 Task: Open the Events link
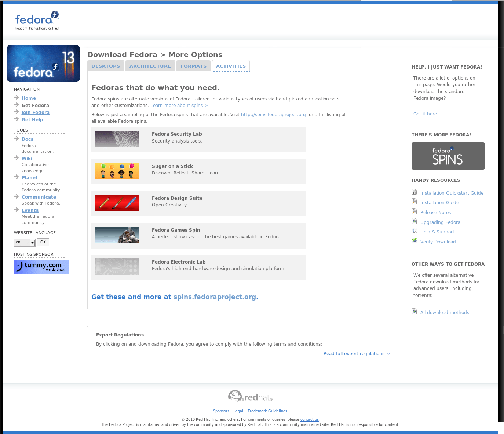[30, 210]
